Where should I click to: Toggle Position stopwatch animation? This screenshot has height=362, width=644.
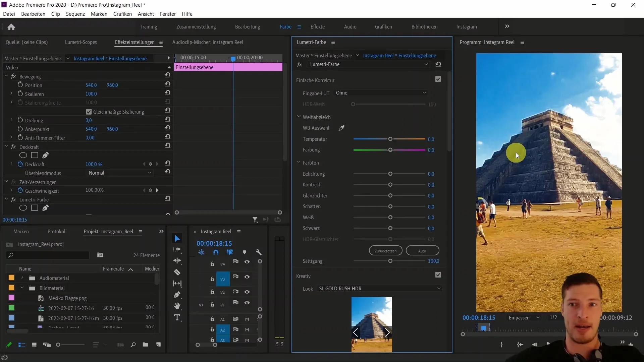(20, 85)
